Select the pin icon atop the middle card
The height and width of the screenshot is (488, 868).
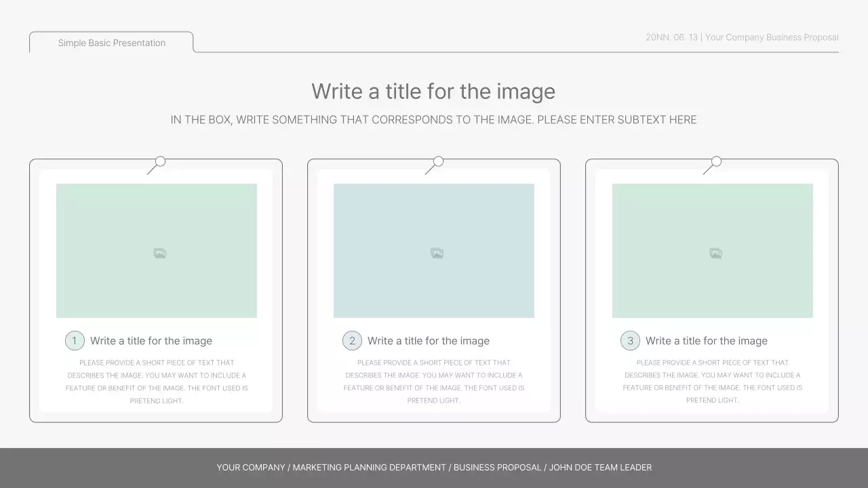tap(437, 161)
